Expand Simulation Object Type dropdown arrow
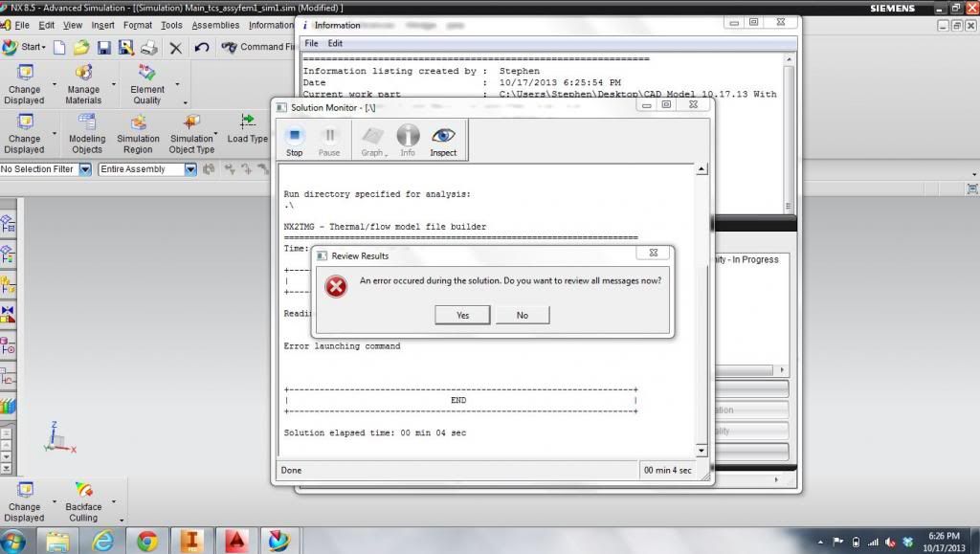 216,134
